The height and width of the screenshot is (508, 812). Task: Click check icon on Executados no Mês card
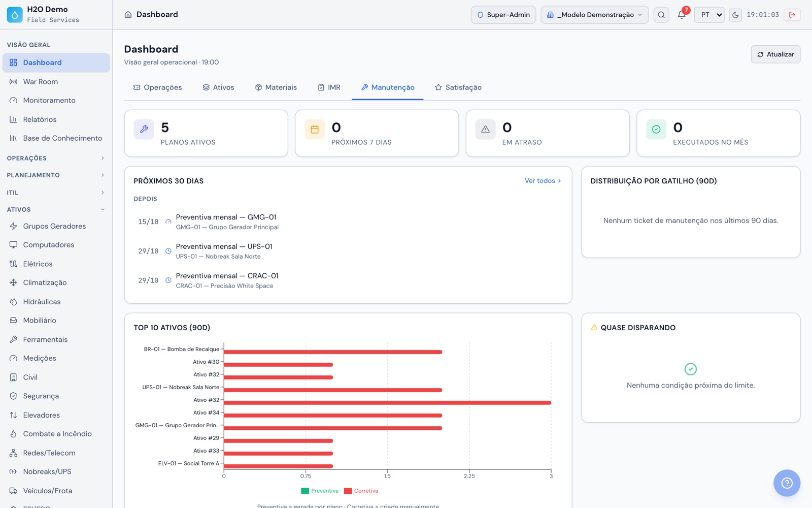[656, 129]
